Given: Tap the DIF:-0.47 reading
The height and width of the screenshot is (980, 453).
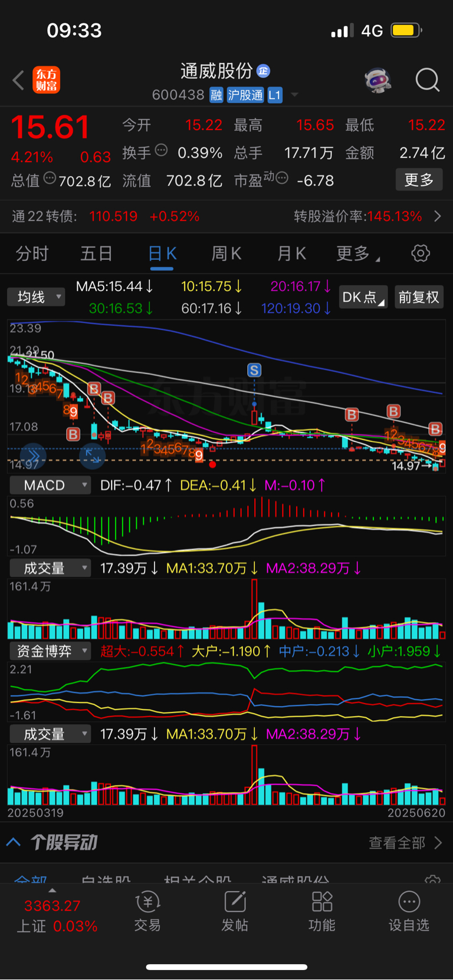Looking at the screenshot, I should [x=136, y=485].
